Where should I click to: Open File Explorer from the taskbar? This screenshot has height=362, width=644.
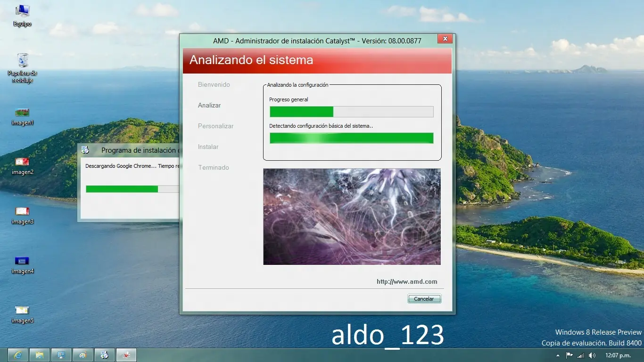(39, 355)
